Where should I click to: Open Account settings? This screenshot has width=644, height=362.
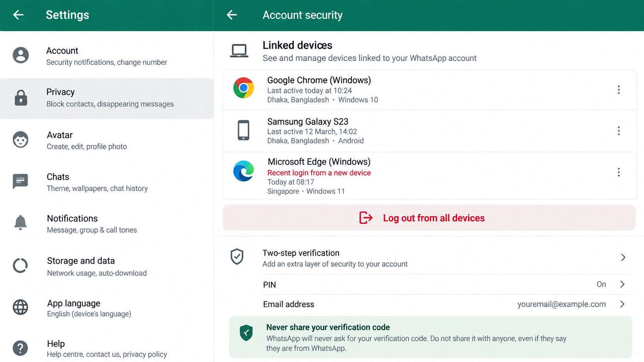pyautogui.click(x=107, y=56)
